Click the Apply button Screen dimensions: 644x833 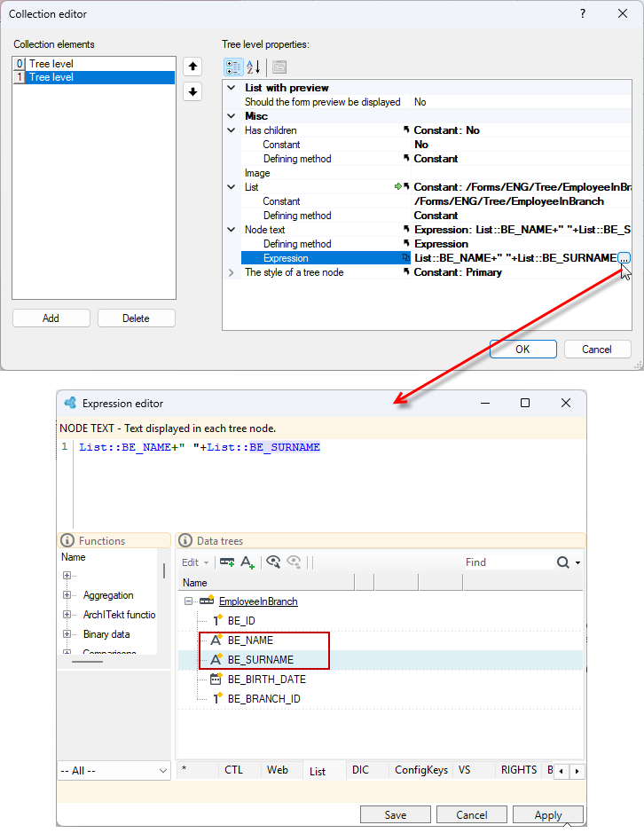(x=548, y=815)
